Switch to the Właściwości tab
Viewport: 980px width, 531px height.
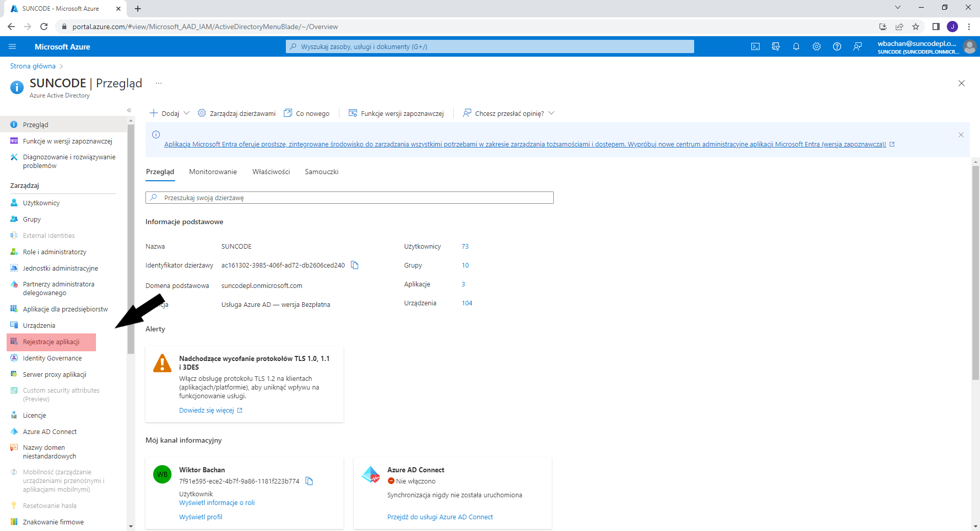click(x=271, y=172)
